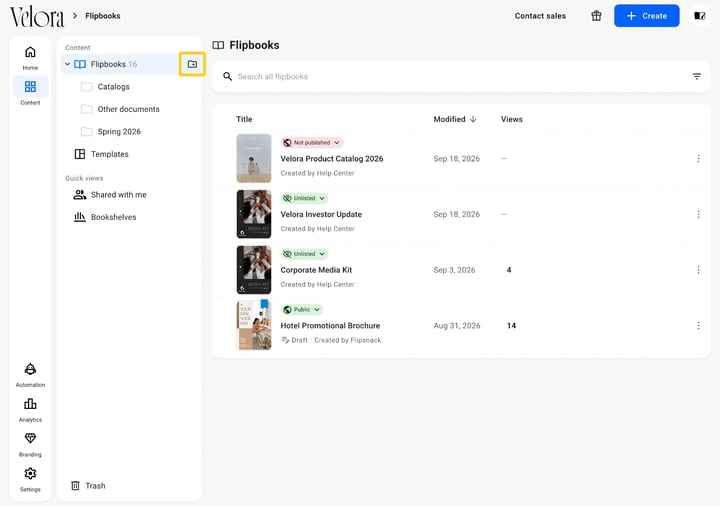
Task: Open the Catalogs folder
Action: point(113,87)
